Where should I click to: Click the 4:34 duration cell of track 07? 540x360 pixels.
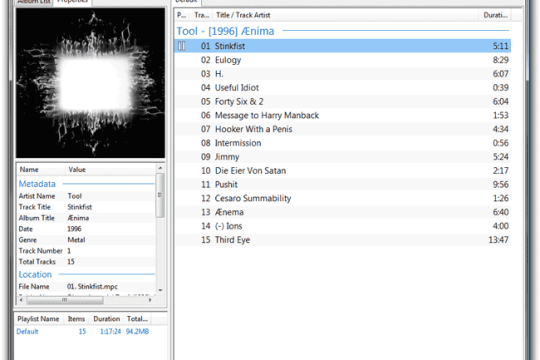(x=500, y=129)
